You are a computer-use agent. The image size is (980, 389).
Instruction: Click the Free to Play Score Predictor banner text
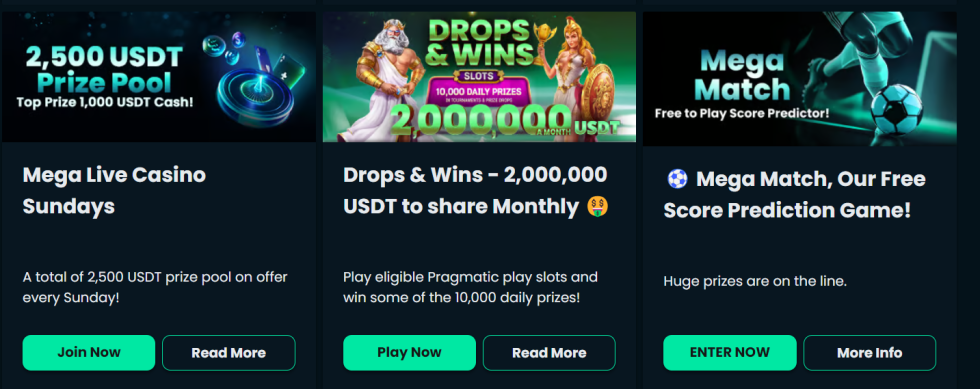coord(742,114)
